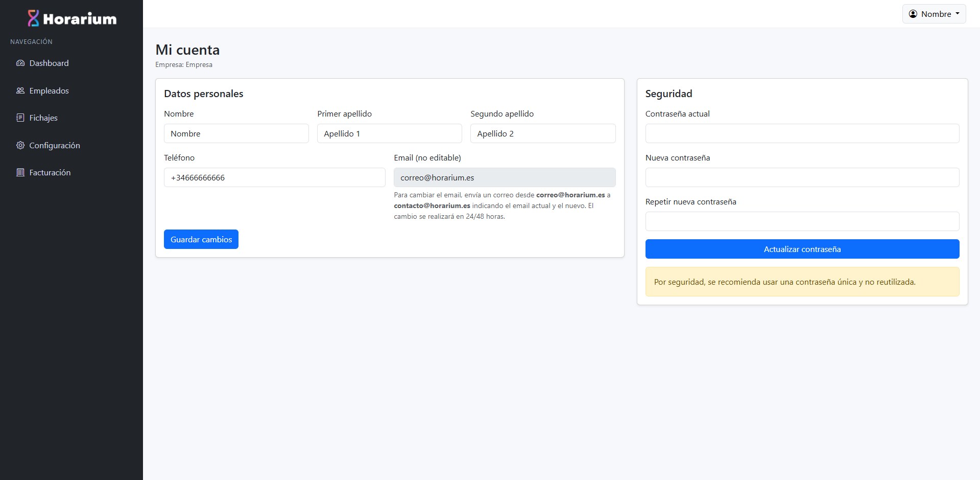This screenshot has width=980, height=480.
Task: Expand the Nombre user dropdown caret
Action: (958, 14)
